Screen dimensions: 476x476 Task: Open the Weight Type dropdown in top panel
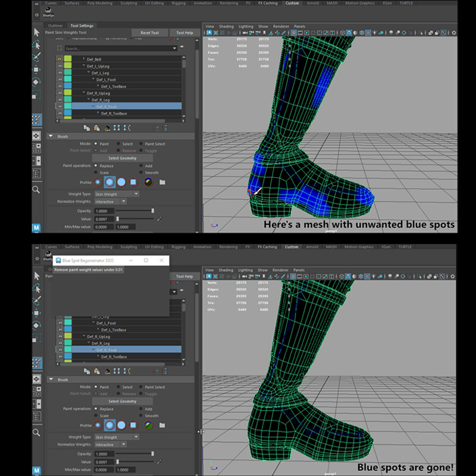click(117, 194)
